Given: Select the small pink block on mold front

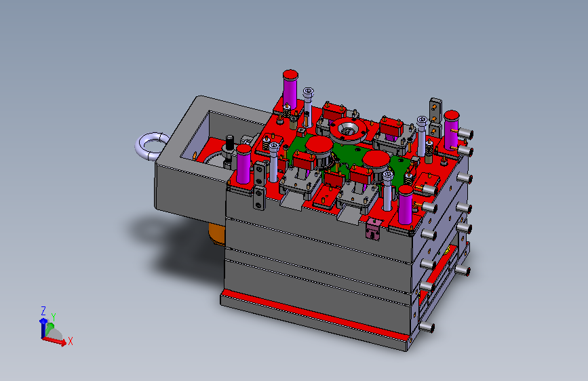Looking at the screenshot, I should [373, 229].
